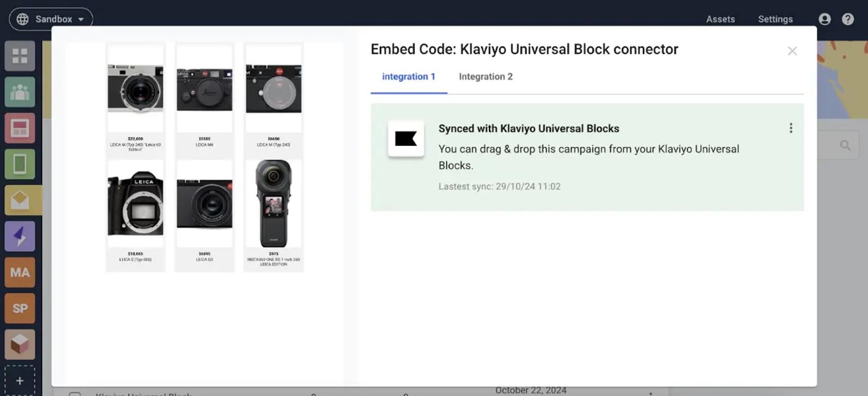
Task: Open the user account profile icon
Action: click(825, 19)
